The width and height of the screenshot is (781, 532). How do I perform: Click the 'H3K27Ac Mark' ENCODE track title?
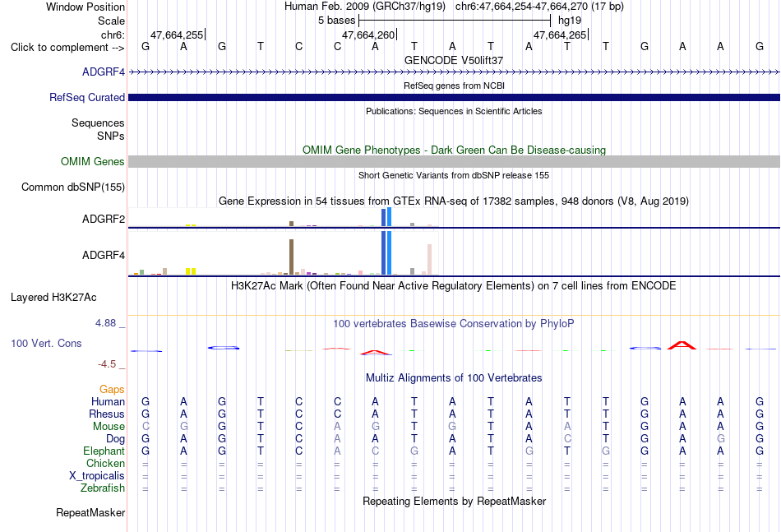click(x=454, y=286)
